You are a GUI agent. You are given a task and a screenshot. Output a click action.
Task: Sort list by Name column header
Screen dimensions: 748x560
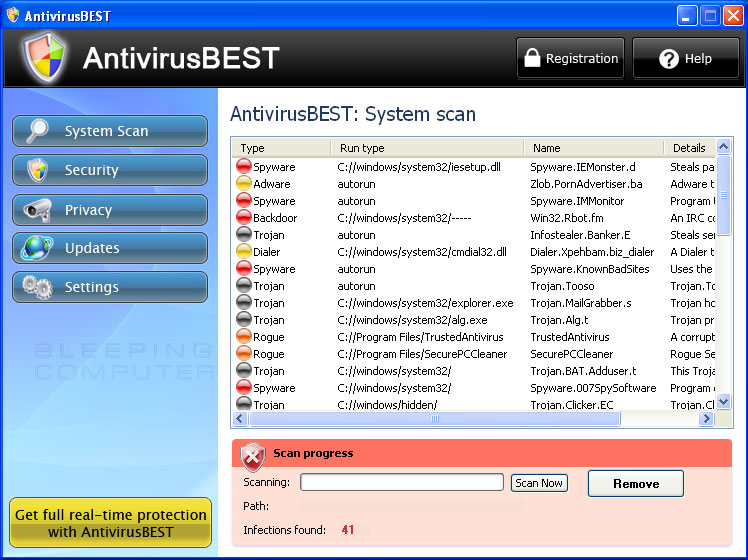[592, 148]
